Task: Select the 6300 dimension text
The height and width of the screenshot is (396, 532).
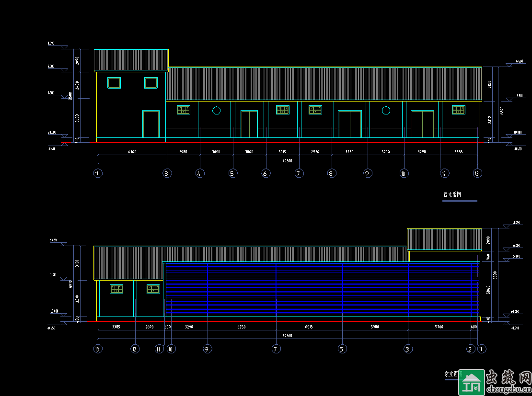Action: [x=132, y=152]
